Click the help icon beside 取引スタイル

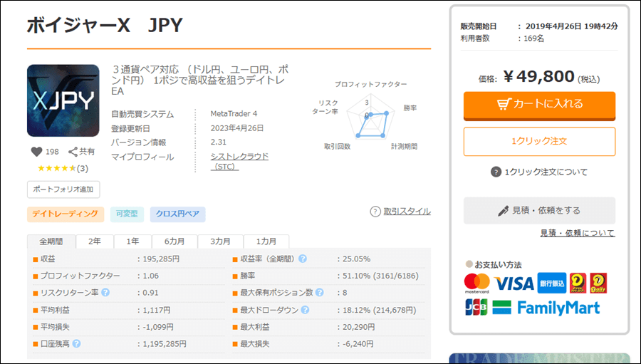pyautogui.click(x=375, y=212)
